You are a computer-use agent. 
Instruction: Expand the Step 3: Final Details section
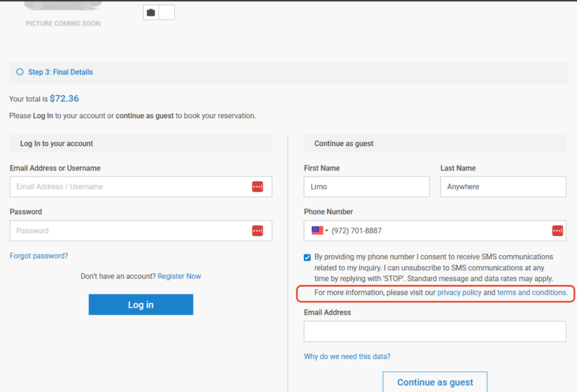(60, 72)
